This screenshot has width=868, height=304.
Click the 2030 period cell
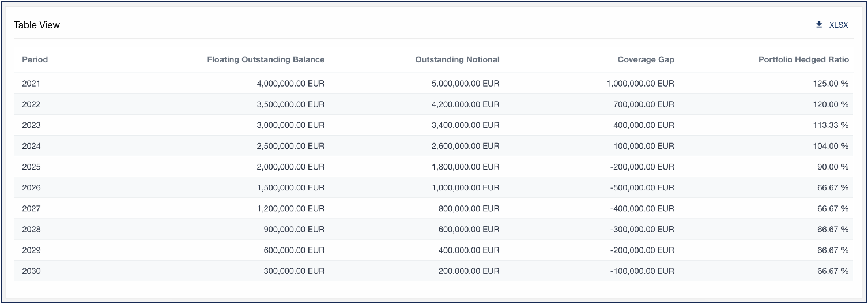31,271
